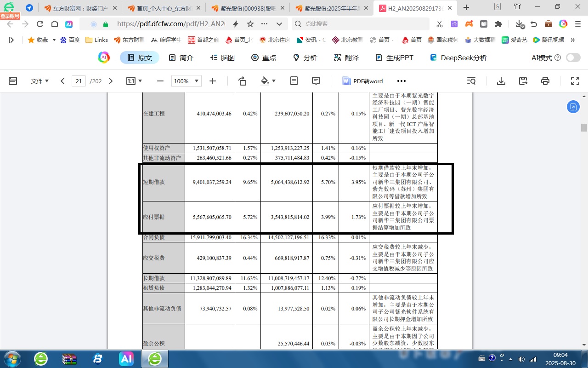Viewport: 588px width, 368px height.
Task: Click the floating blue Word convert icon
Action: 573,107
